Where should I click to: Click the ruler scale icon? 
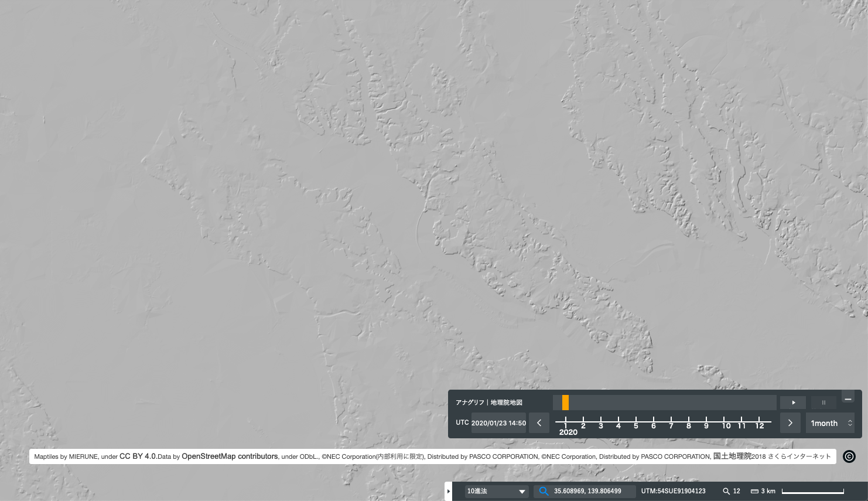(754, 491)
